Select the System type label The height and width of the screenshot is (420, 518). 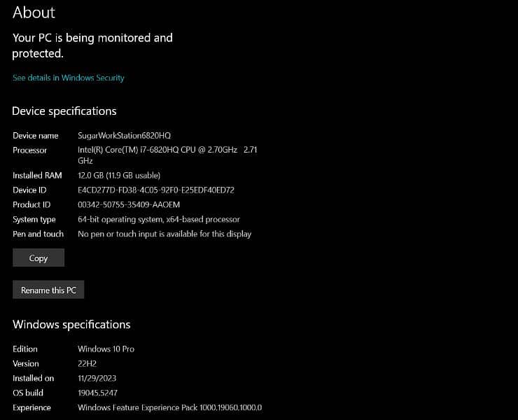click(34, 219)
